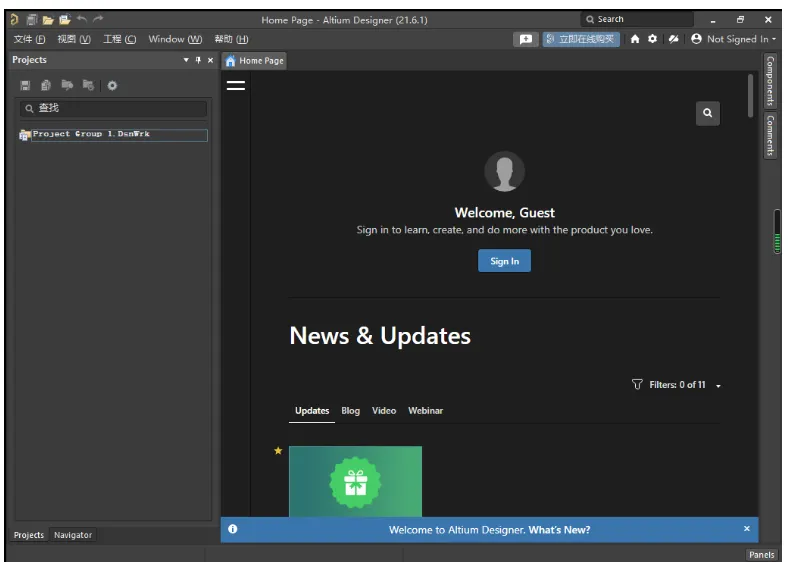
Task: Click the filter funnel icon
Action: pos(637,385)
